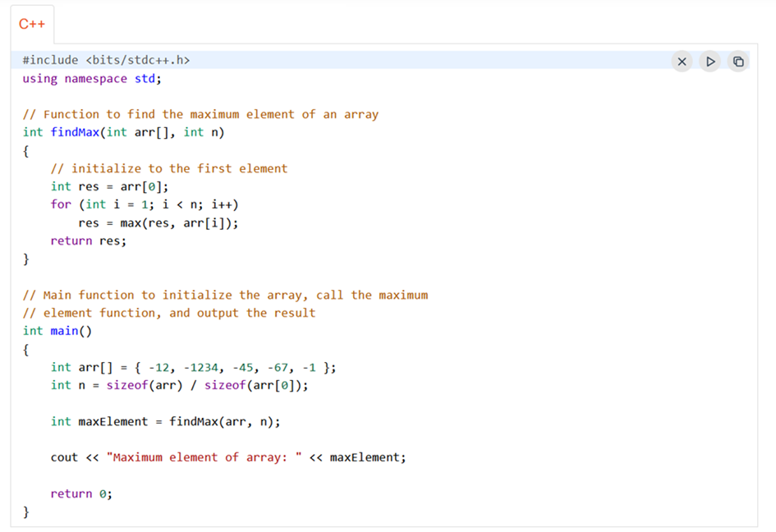Click the 'int res = arr[0];' line
This screenshot has height=532, width=776.
(x=109, y=186)
